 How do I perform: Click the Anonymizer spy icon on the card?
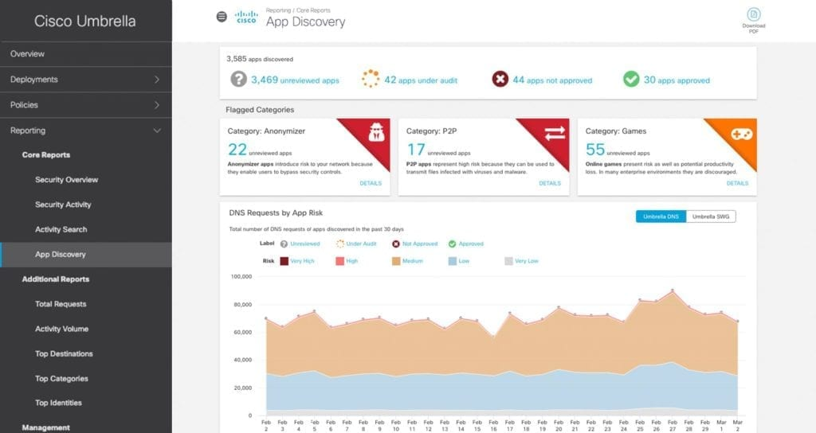point(376,133)
